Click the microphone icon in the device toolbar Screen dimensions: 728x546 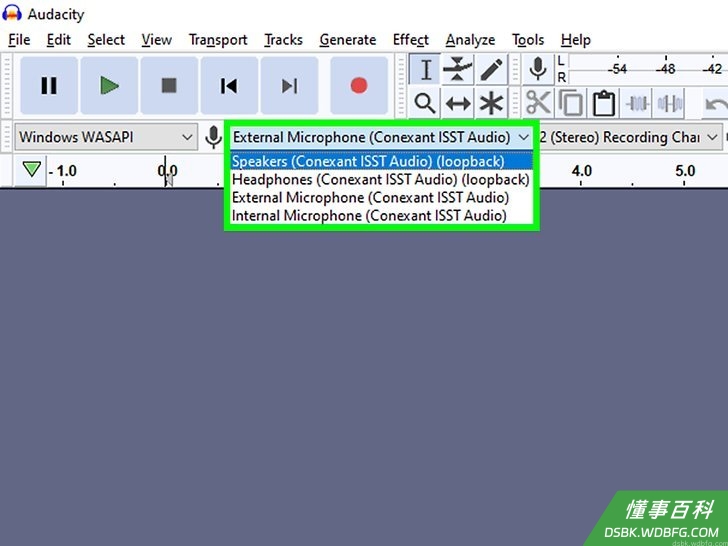tap(213, 137)
